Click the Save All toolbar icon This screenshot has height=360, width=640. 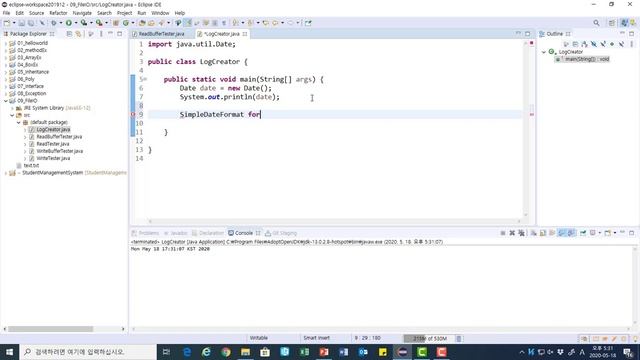coord(31,23)
